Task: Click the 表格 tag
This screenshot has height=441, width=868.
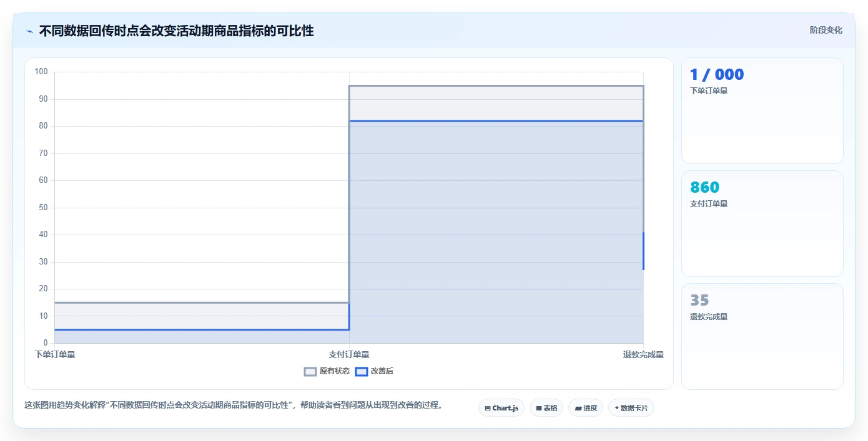Action: pos(546,408)
